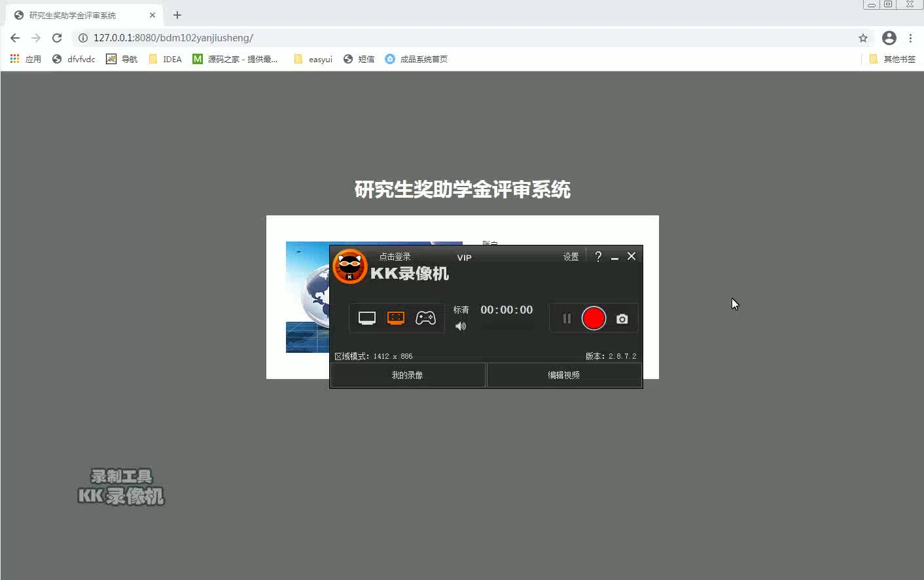Viewport: 924px width, 580px height.
Task: Click 编辑视频 to edit videos
Action: 564,374
